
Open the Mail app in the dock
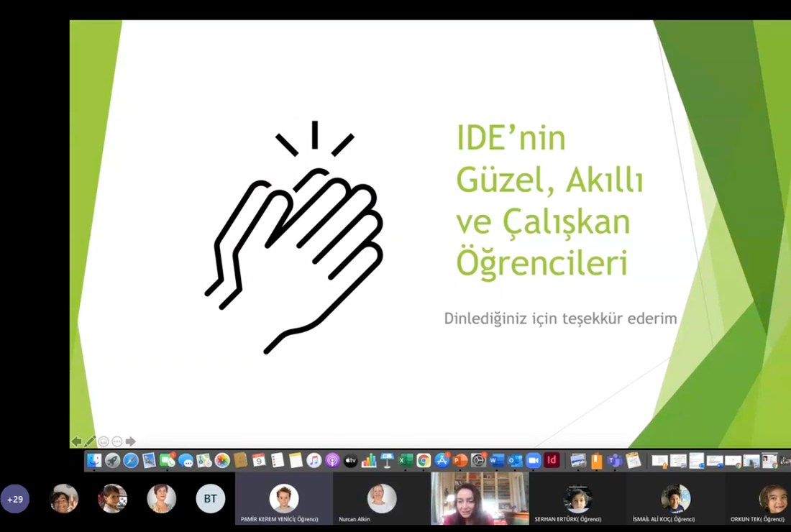149,460
